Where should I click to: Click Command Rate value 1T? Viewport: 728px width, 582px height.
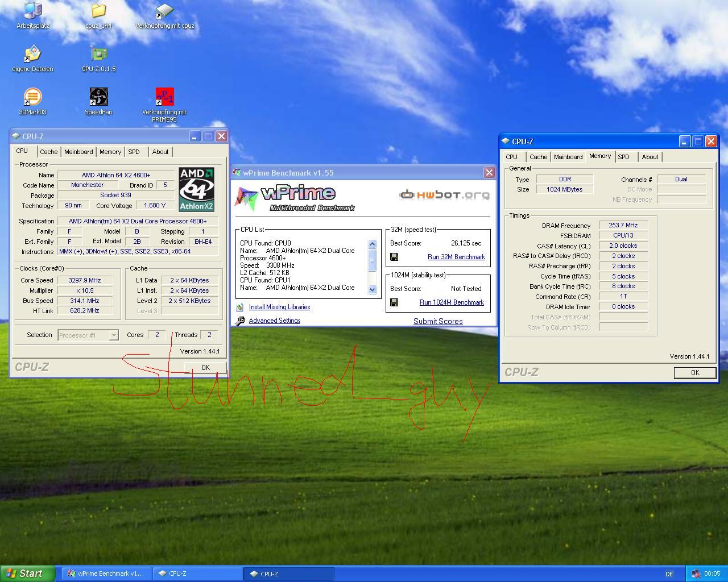[x=623, y=297]
